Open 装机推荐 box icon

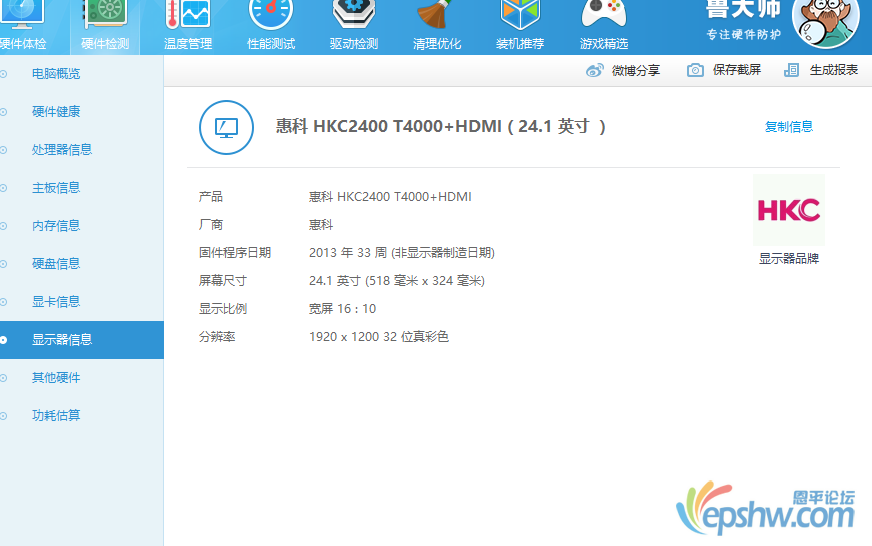pyautogui.click(x=520, y=14)
